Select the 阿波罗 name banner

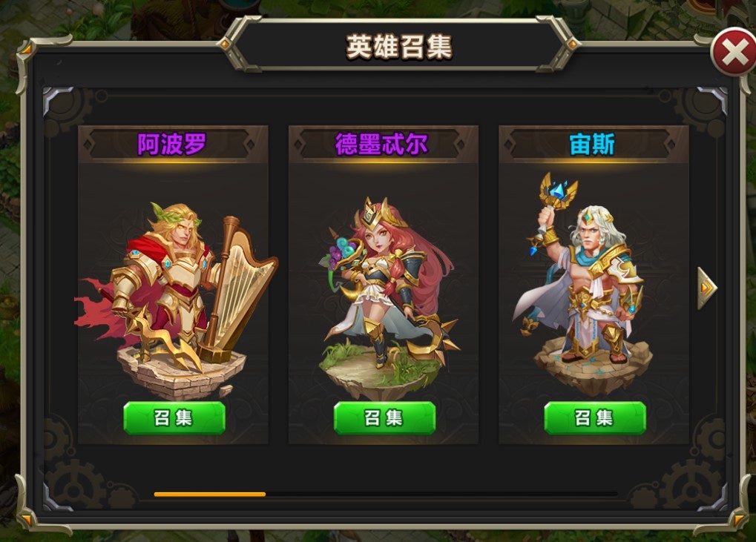(x=173, y=144)
